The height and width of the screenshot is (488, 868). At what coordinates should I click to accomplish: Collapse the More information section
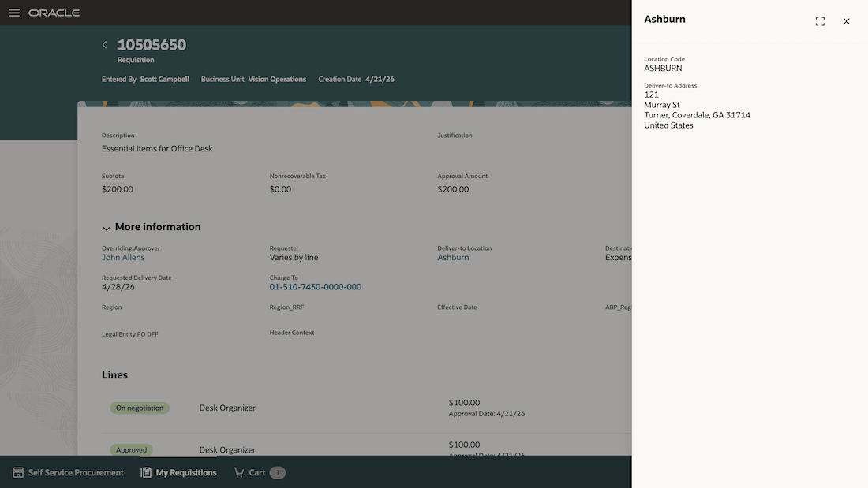(106, 228)
